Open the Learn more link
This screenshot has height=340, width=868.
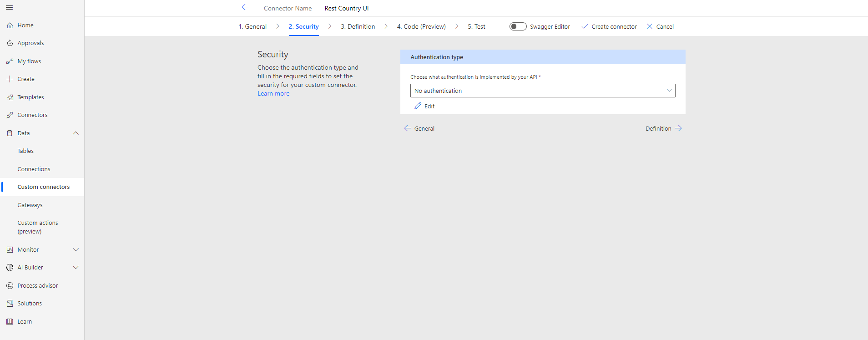(273, 94)
